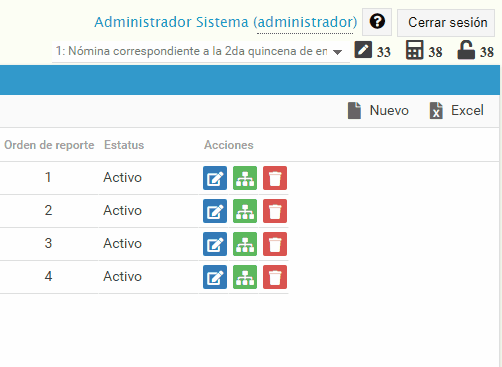Delete the row with report order 3

click(x=275, y=244)
